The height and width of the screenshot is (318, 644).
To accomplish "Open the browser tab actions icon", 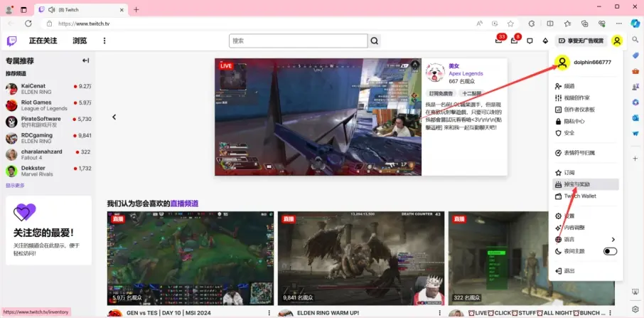I will [23, 9].
